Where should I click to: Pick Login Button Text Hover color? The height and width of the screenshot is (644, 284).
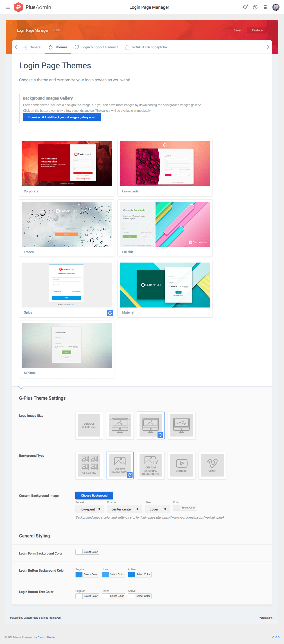point(114,596)
